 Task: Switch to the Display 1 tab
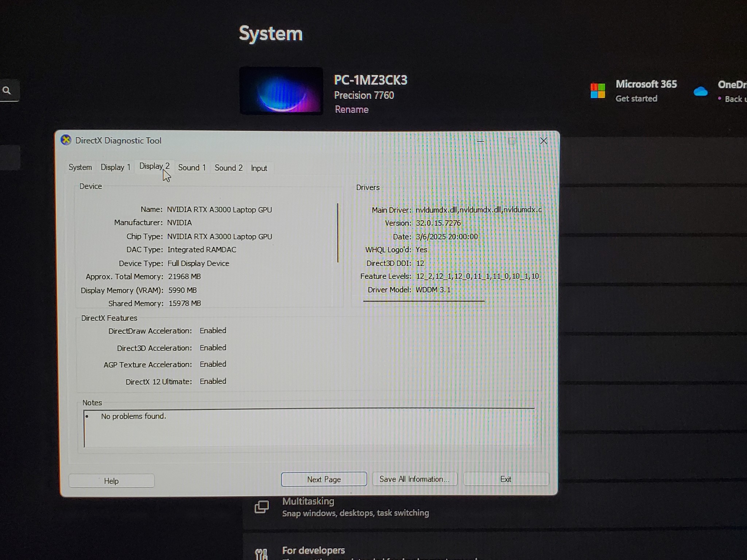(x=115, y=167)
